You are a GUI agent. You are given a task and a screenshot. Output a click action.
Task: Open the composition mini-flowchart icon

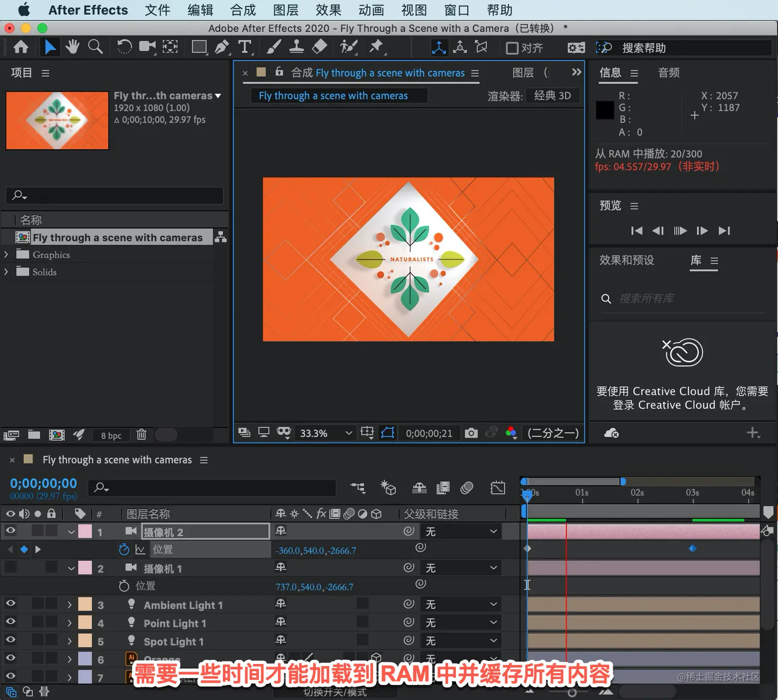point(358,487)
